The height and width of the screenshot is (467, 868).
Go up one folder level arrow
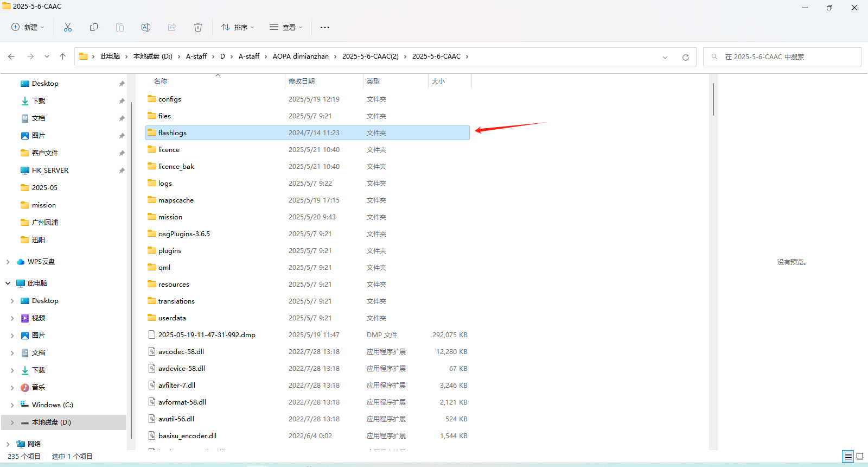click(x=63, y=56)
